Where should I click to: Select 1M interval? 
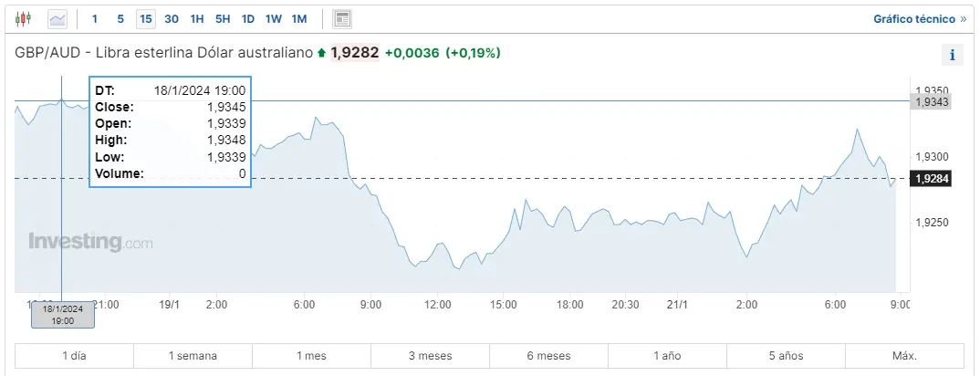click(299, 19)
